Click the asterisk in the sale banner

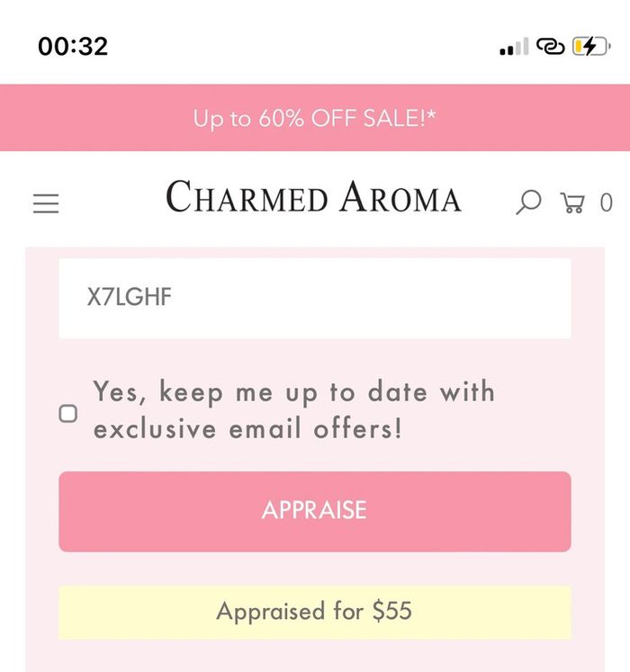(431, 115)
